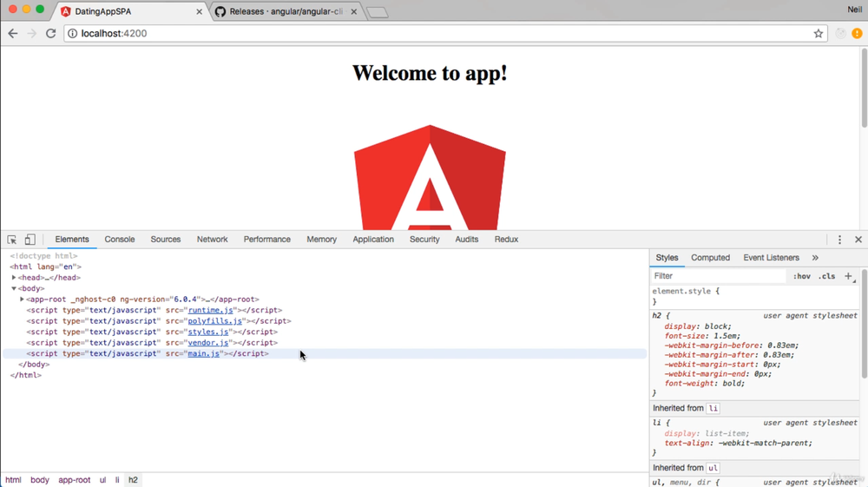Click the orange alert extension icon
This screenshot has width=868, height=487.
click(x=857, y=33)
